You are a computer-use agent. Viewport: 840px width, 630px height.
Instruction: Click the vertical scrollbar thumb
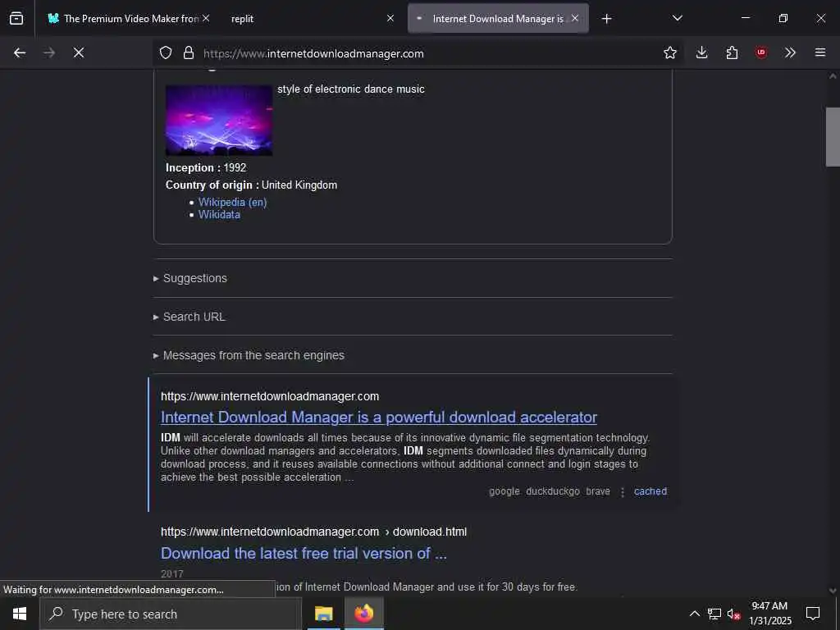[833, 137]
